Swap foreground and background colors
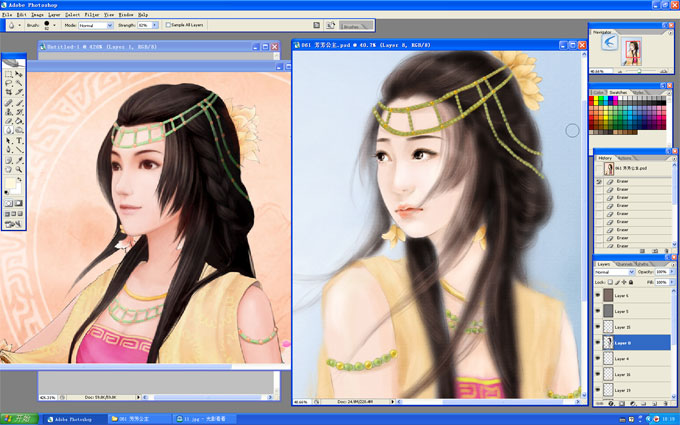The height and width of the screenshot is (425, 680). pyautogui.click(x=19, y=179)
